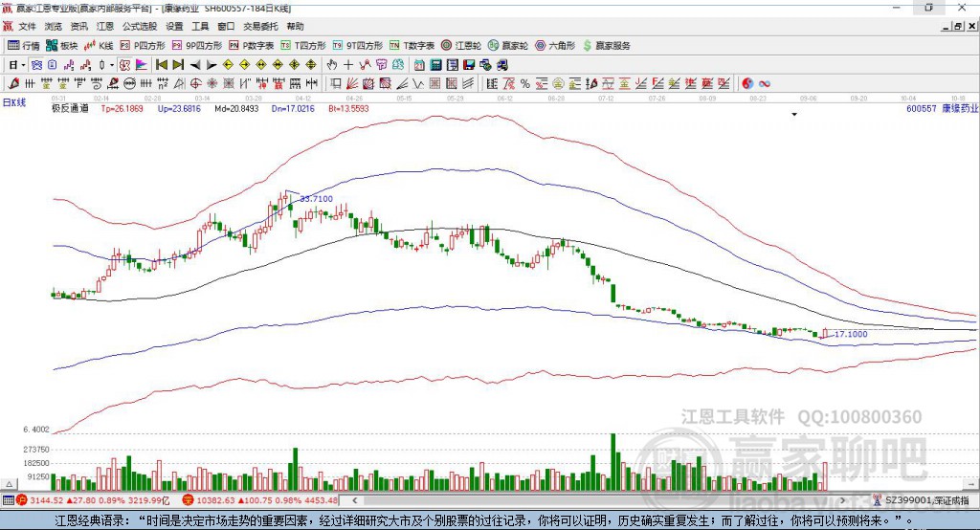This screenshot has width=980, height=530.
Task: Expand the candle style dropdown arrow
Action: (112, 65)
